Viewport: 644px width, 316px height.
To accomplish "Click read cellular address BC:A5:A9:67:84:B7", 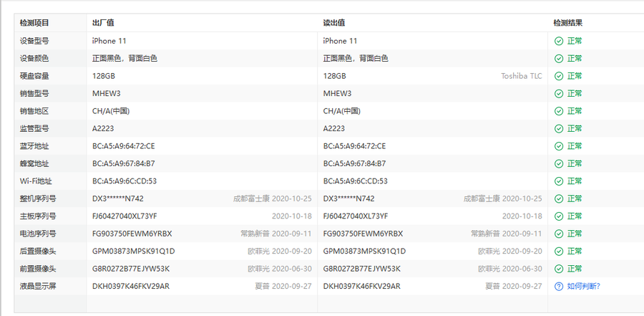I will pyautogui.click(x=354, y=164).
